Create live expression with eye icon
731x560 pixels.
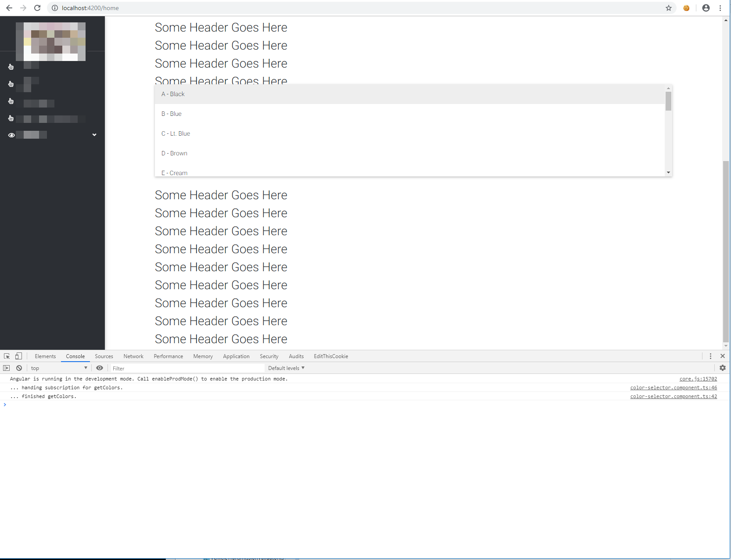(100, 368)
